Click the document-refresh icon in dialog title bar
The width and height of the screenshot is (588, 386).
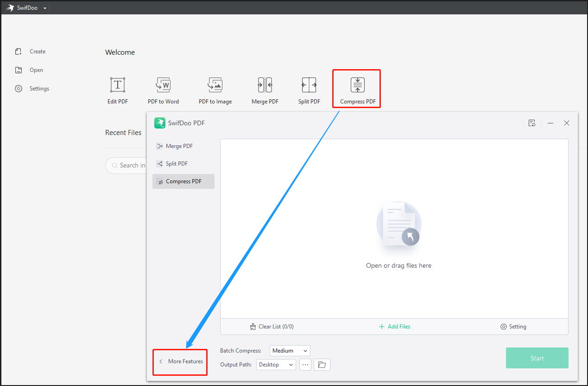(532, 123)
